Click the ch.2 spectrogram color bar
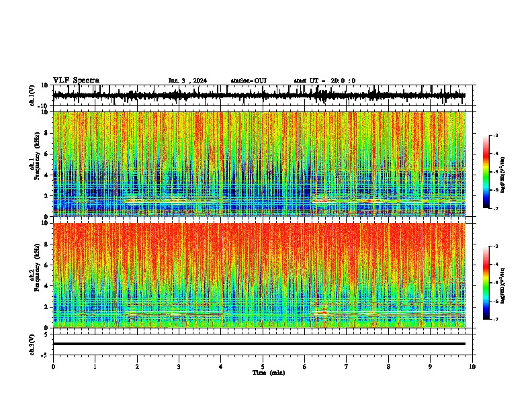Image resolution: width=532 pixels, height=411 pixels. pos(486,283)
